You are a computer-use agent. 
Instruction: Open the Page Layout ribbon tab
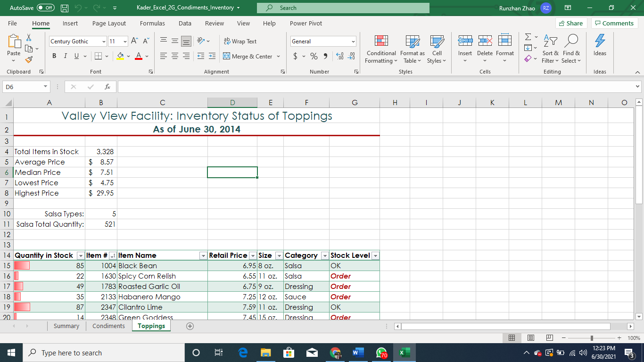(x=109, y=23)
